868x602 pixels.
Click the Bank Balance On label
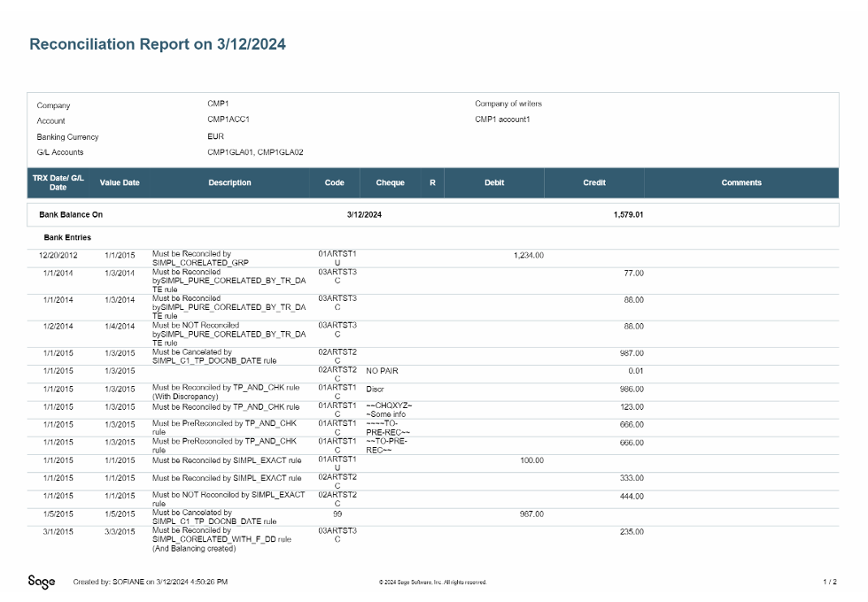pos(77,215)
